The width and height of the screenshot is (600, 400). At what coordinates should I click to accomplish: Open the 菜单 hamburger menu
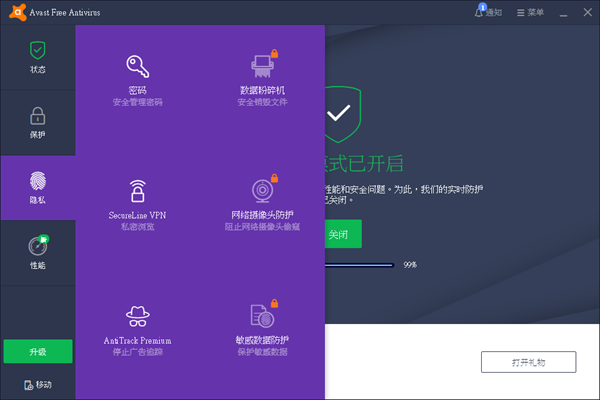(x=530, y=13)
